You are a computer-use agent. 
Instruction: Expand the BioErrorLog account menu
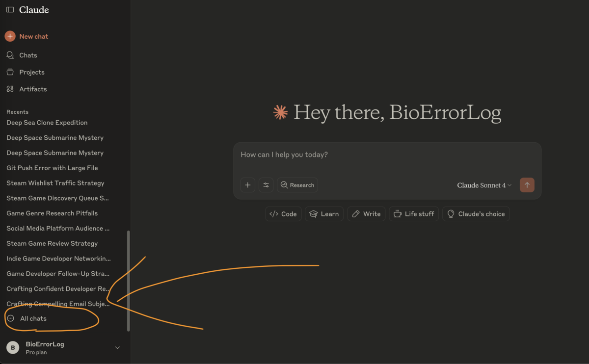coord(64,347)
